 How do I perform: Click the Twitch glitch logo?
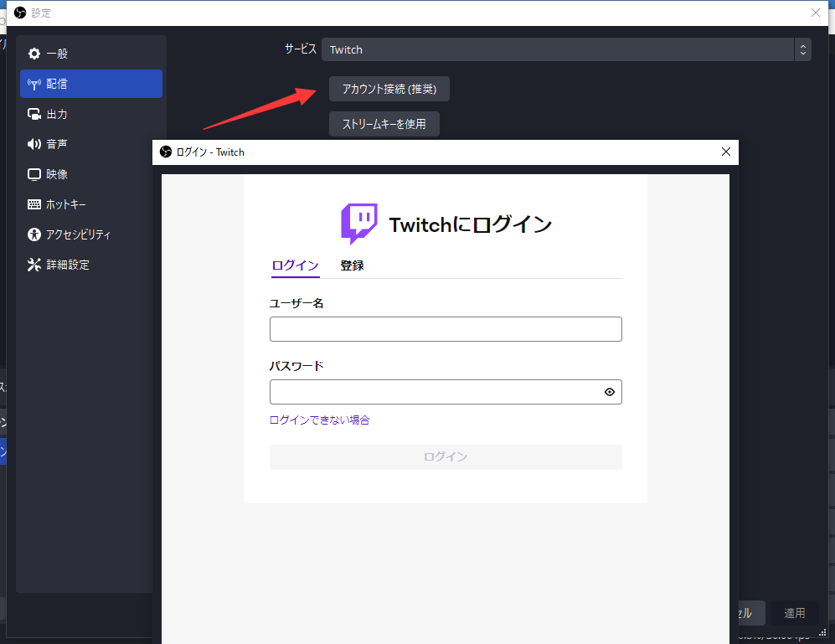359,223
